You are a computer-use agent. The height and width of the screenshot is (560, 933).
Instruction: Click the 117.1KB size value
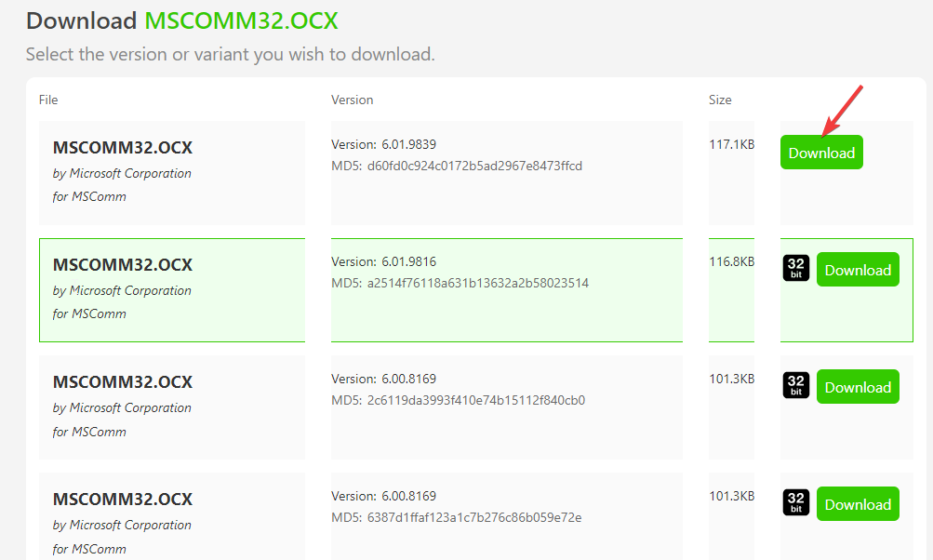(732, 144)
